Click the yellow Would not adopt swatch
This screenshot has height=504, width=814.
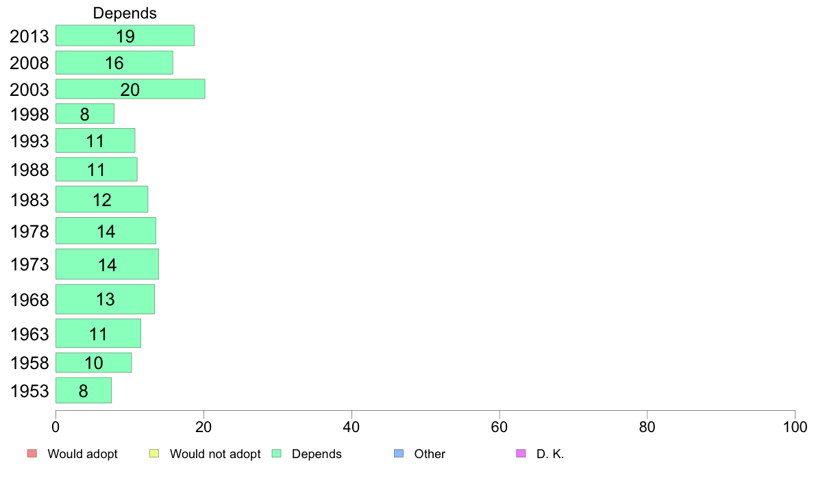coord(154,453)
